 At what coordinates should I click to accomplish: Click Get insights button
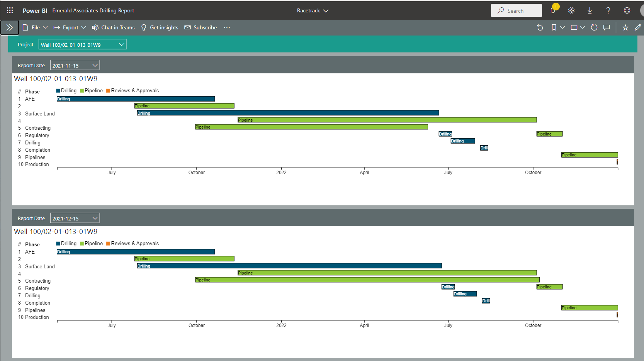[160, 27]
